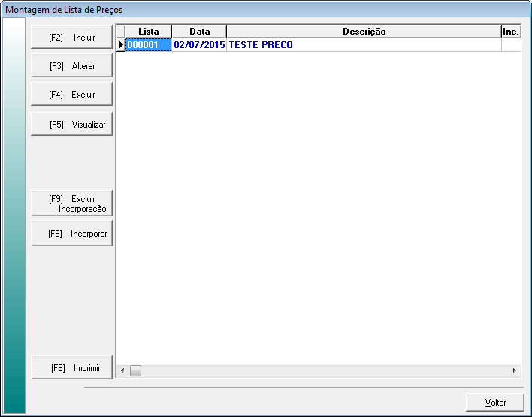Print using the [F6] Imprimir button
The width and height of the screenshot is (532, 417).
[71, 368]
